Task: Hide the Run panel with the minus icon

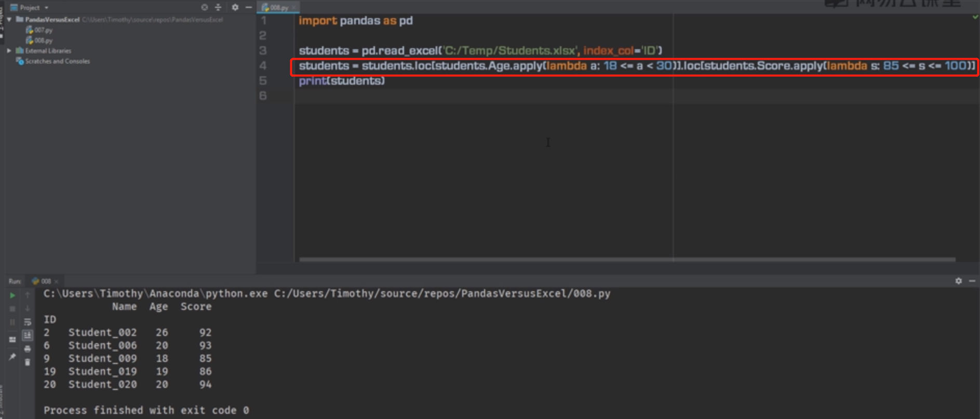Action: [972, 281]
